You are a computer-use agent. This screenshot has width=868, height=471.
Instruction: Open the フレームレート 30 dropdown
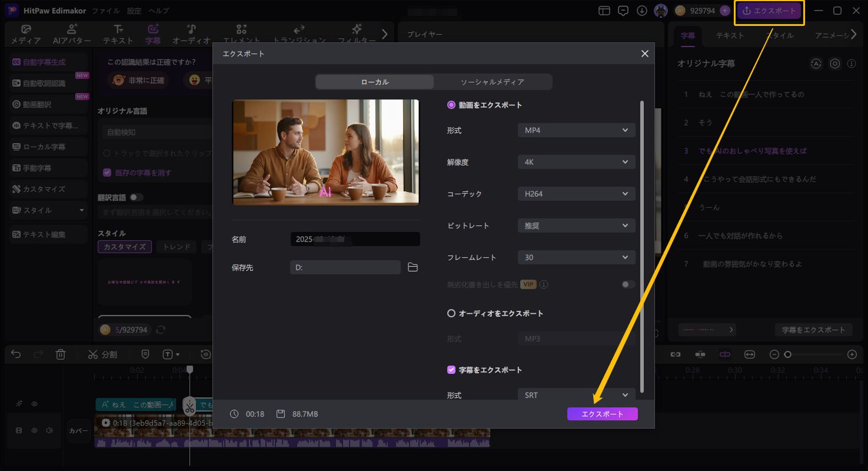(x=576, y=257)
